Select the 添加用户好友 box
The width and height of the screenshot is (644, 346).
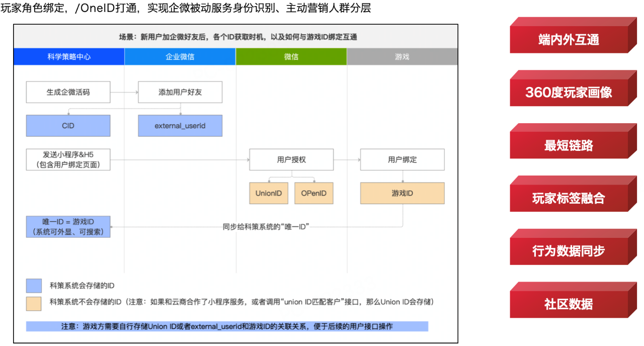point(180,92)
